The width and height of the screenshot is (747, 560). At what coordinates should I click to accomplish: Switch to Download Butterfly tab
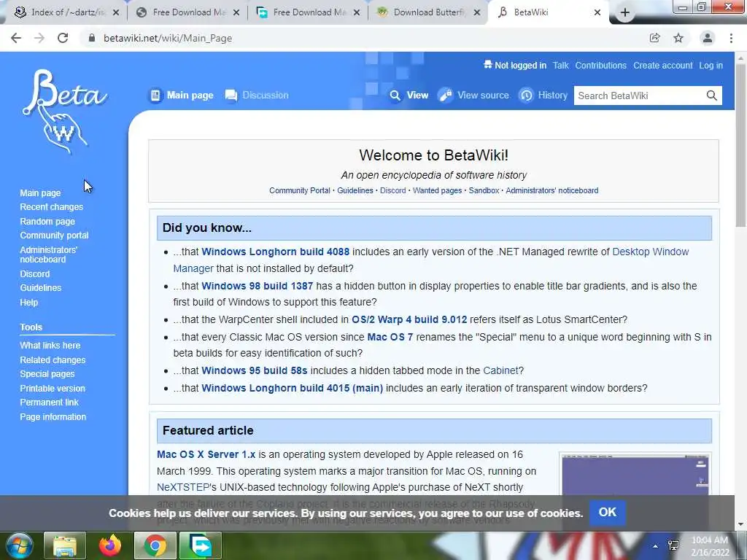[427, 13]
